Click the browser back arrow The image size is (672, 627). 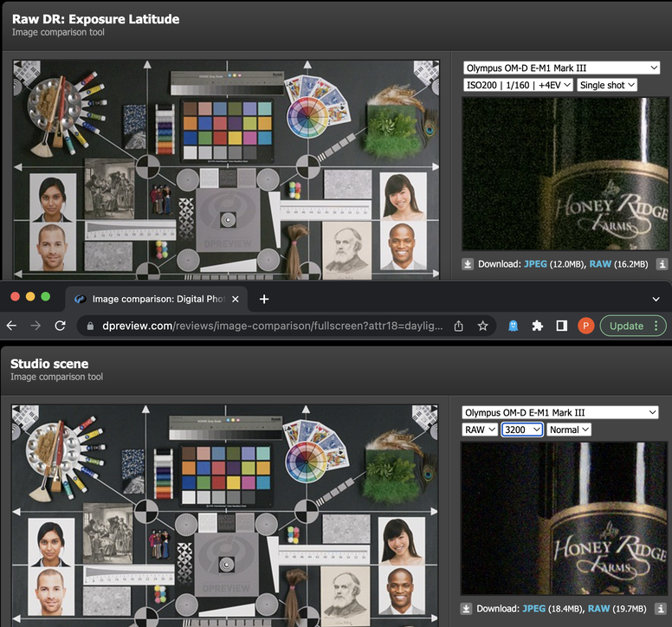[12, 326]
